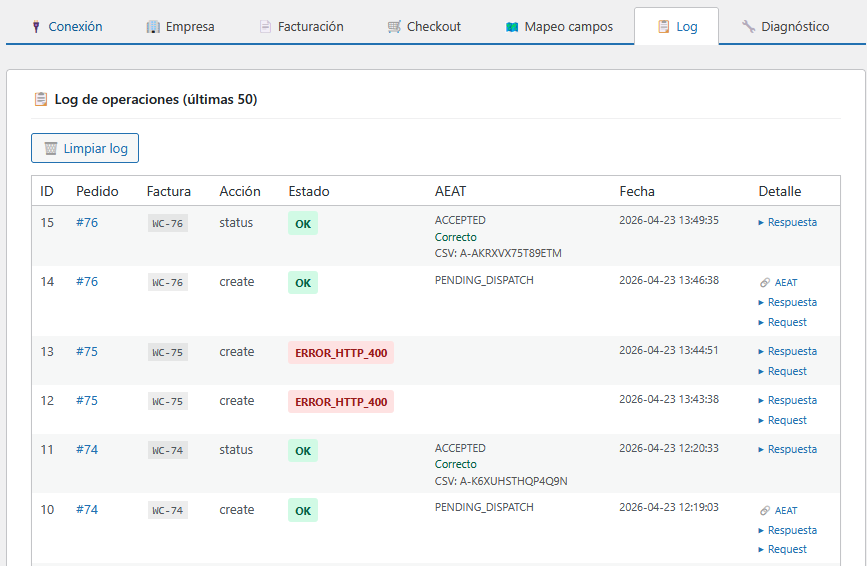
Task: Switch to the Empresa tab
Action: click(179, 27)
